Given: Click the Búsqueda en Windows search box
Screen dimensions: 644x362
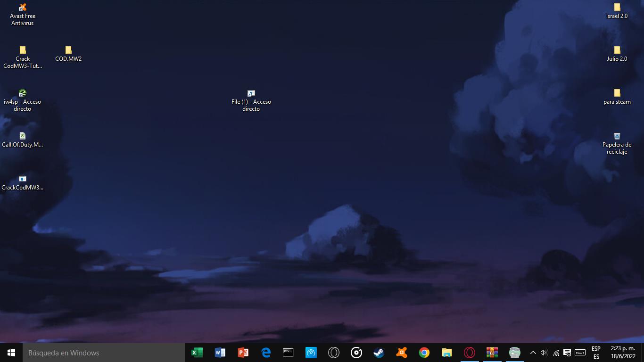Looking at the screenshot, I should click(x=104, y=353).
